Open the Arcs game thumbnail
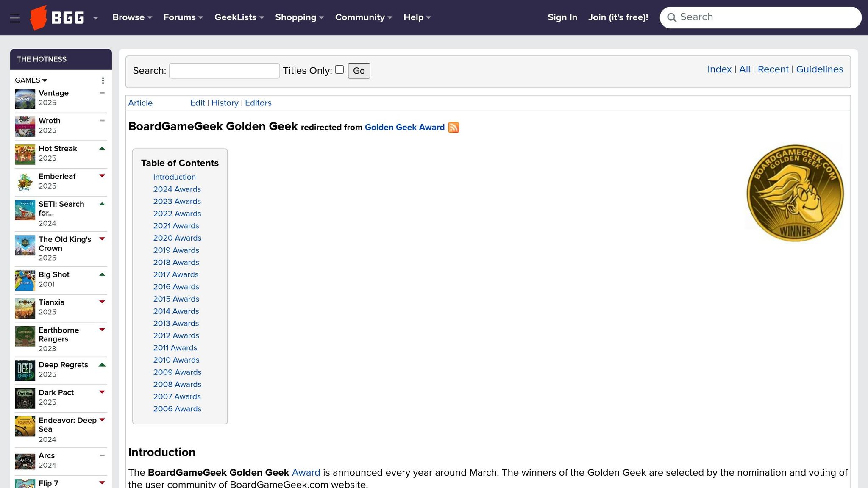This screenshot has width=868, height=488. point(25,462)
